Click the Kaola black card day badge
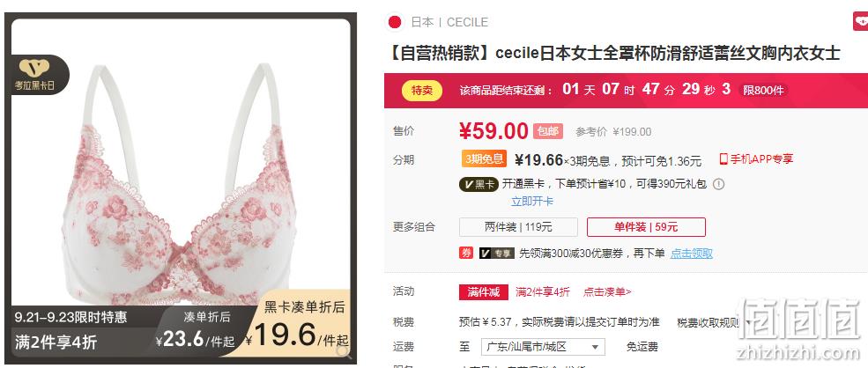The height and width of the screenshot is (368, 868). (x=36, y=75)
